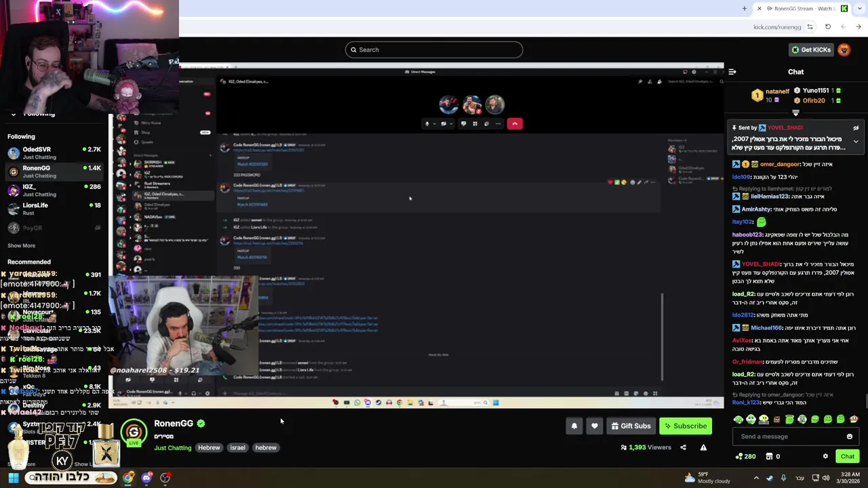Report the stream with the warning triangle
Viewport: 868px width, 488px height.
[703, 447]
